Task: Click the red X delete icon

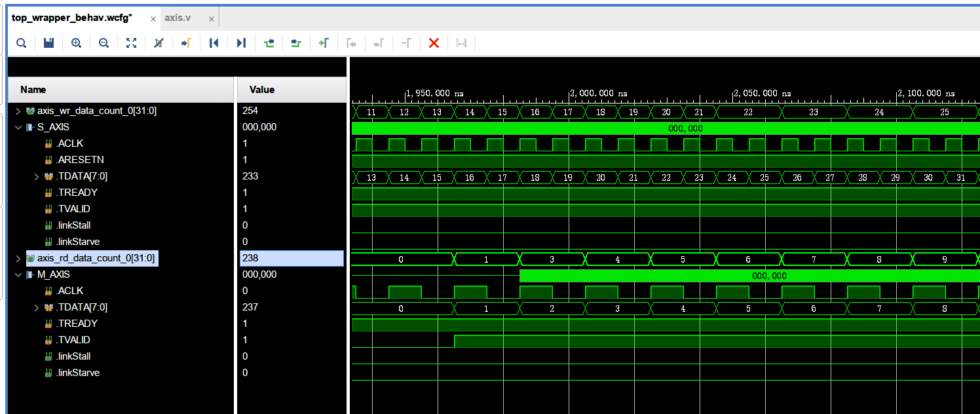Action: [434, 43]
